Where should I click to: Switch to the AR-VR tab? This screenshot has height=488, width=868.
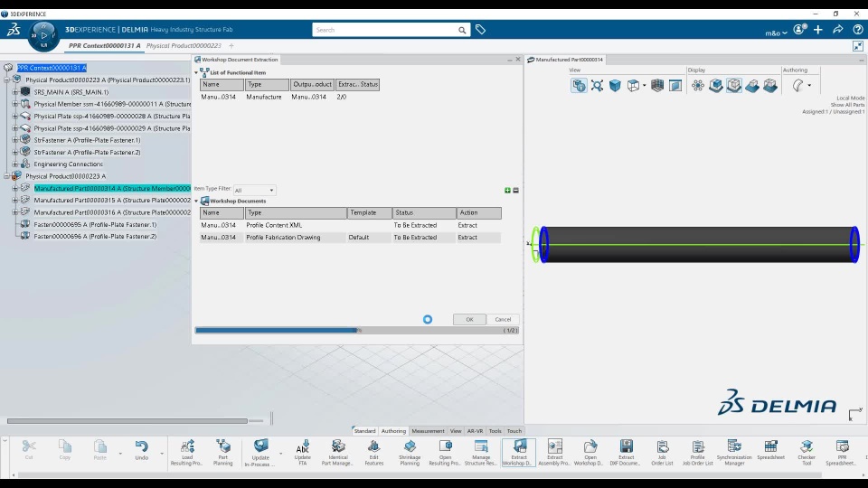coord(475,430)
